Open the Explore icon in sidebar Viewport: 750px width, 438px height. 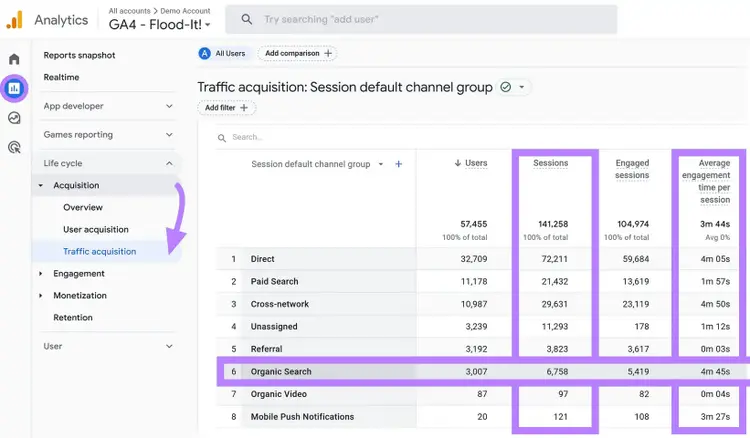tap(14, 118)
